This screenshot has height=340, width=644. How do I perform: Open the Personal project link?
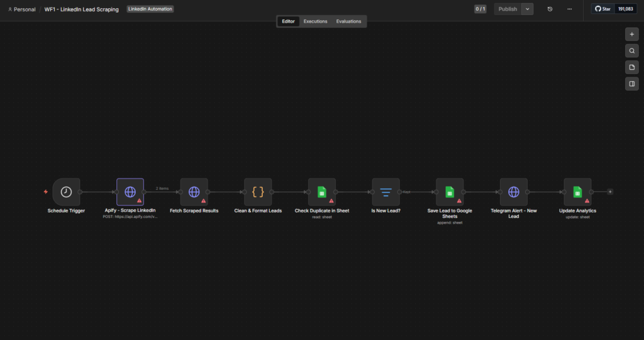point(22,9)
